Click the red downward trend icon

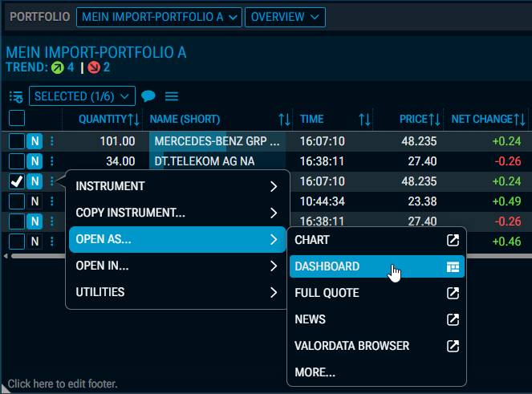pos(94,67)
